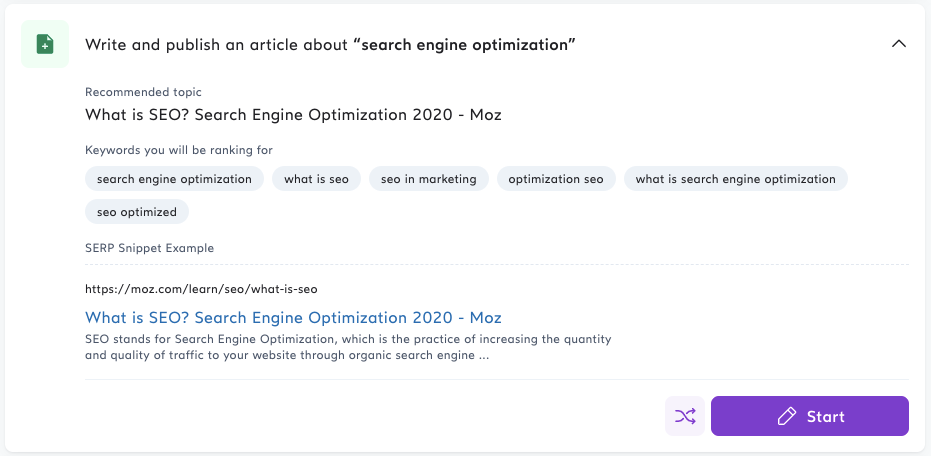Click the "SERP Snippet Example" label
Viewport: 931px width, 456px height.
click(150, 248)
